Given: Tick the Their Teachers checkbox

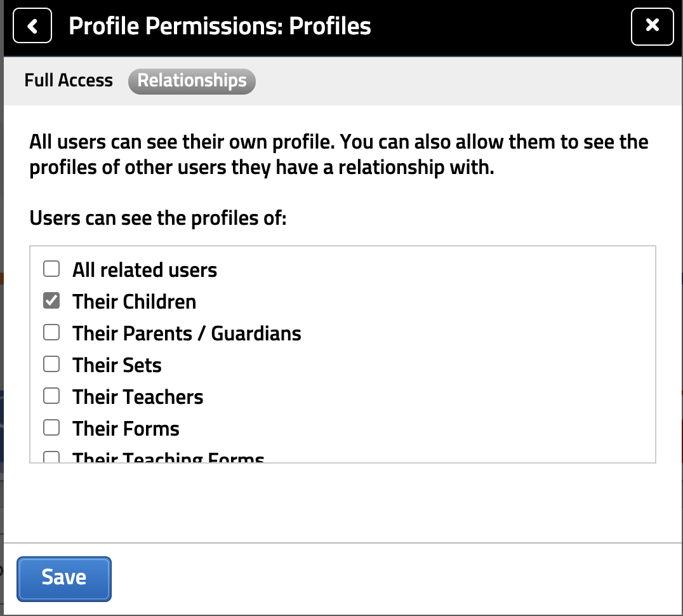Looking at the screenshot, I should [51, 396].
